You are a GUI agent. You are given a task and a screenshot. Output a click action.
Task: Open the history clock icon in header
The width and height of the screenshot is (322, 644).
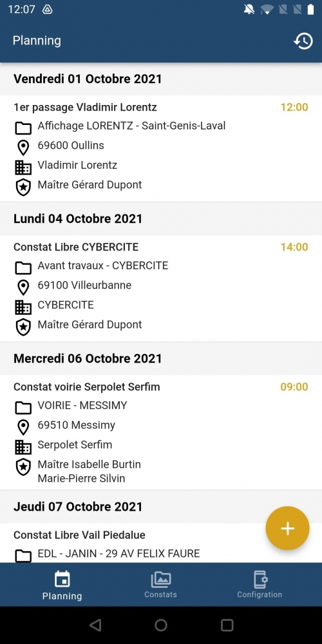tap(303, 41)
